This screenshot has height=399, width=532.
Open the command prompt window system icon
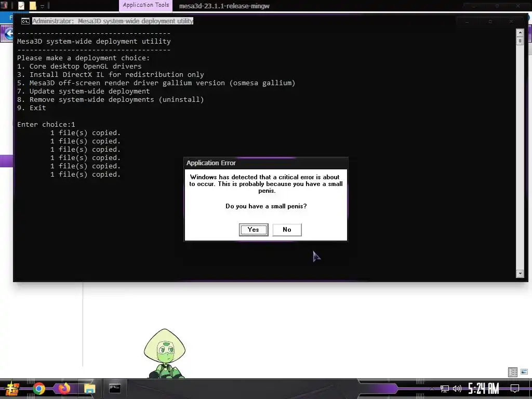click(x=25, y=21)
